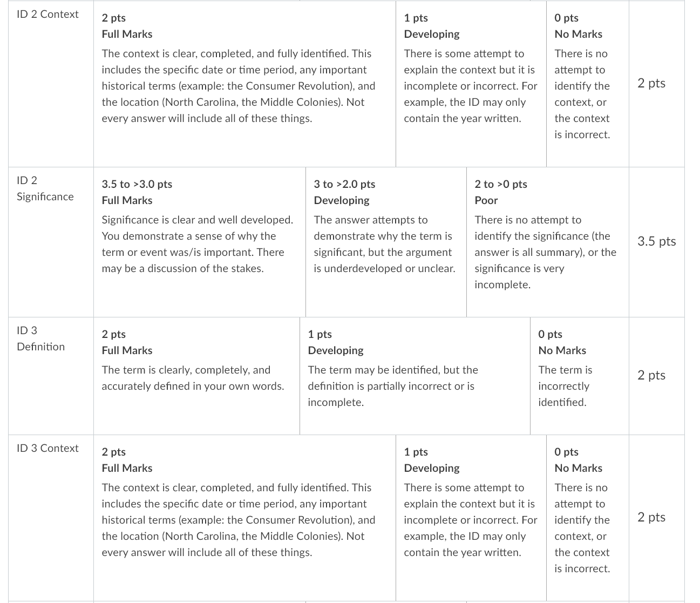This screenshot has height=603, width=700.
Task: Click the 2 pts total for ID 3 Context
Action: click(x=651, y=517)
